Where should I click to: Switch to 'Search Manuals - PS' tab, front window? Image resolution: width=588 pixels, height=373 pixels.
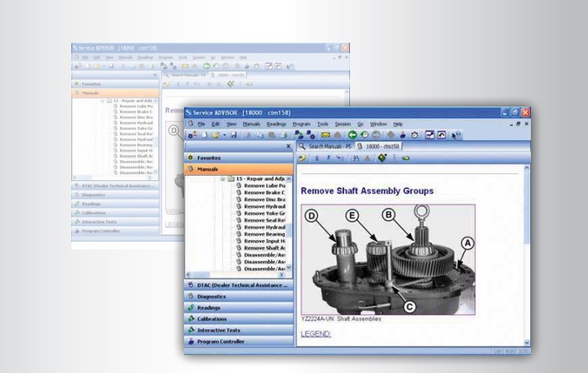(325, 146)
